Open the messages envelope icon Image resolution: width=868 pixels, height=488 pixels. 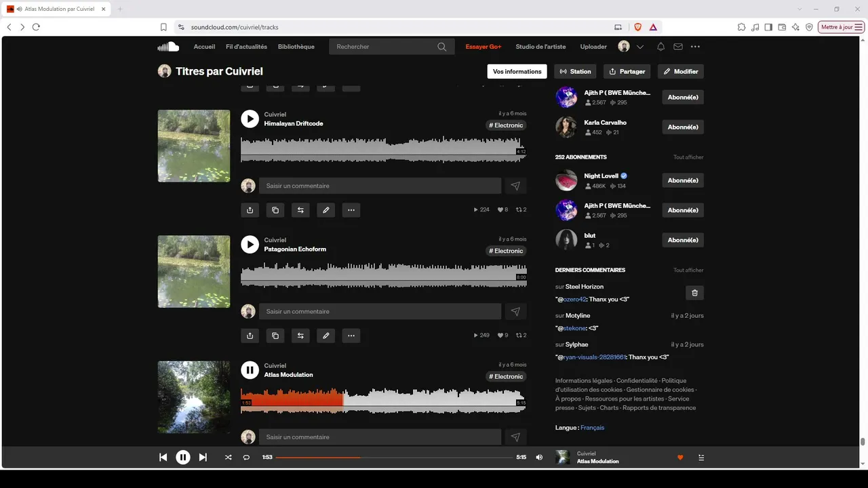pos(678,47)
